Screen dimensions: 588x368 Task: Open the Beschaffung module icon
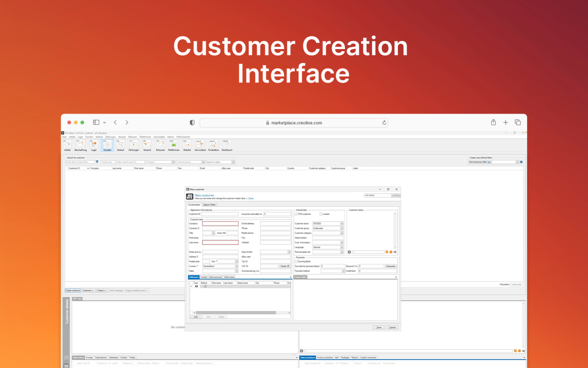(81, 145)
